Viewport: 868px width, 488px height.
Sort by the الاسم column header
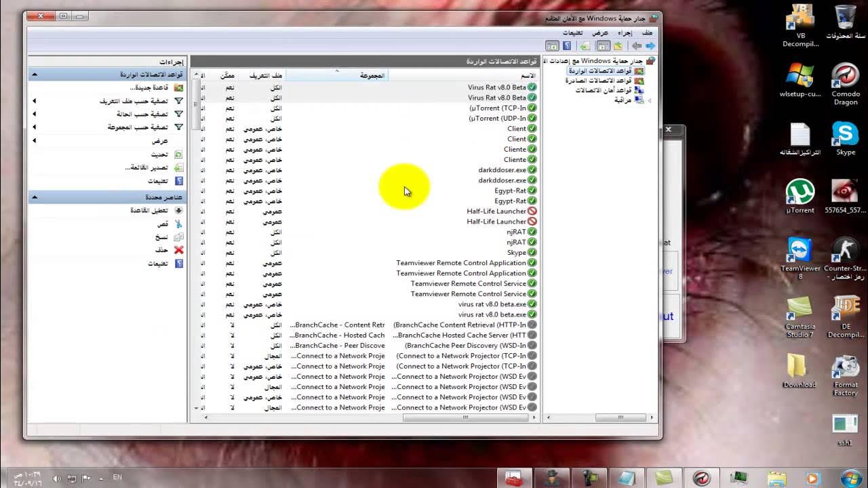[x=462, y=75]
